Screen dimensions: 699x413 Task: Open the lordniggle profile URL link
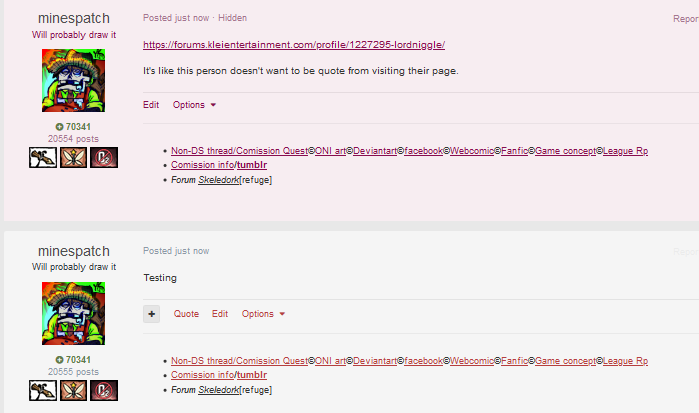(x=293, y=44)
